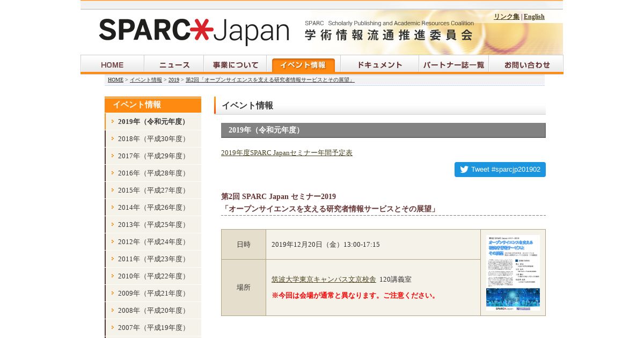
Task: Select 2016年（平成28年度） in sidebar
Action: 153,173
